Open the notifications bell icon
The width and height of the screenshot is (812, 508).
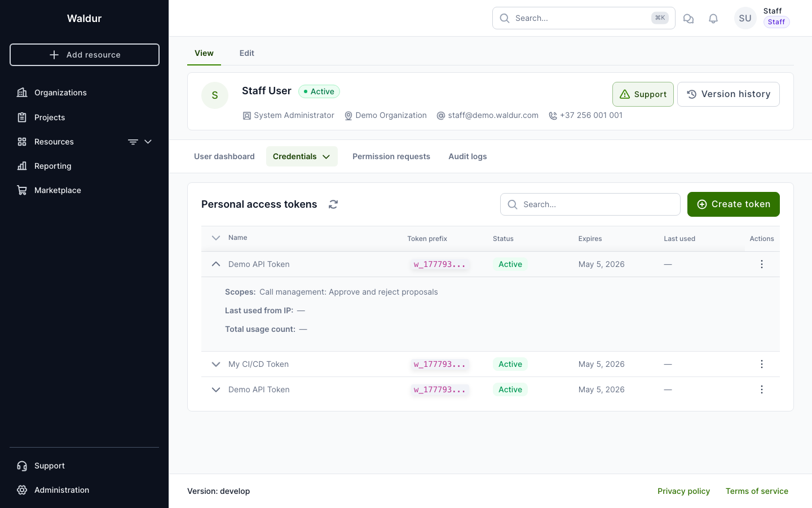713,19
